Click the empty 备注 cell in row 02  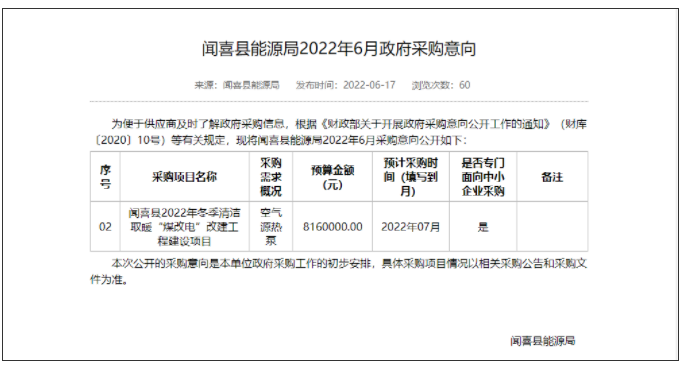pyautogui.click(x=552, y=227)
